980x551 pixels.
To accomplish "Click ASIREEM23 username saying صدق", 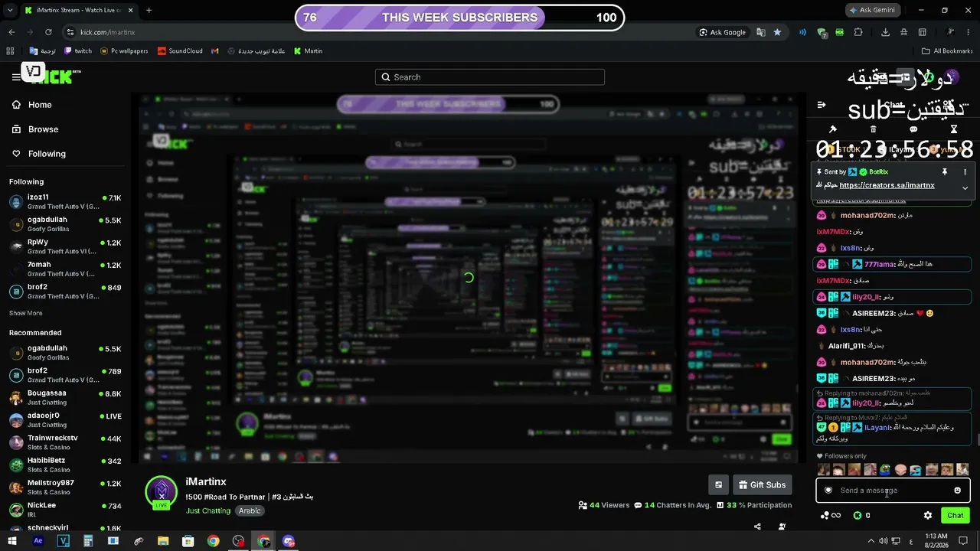I will click(874, 314).
